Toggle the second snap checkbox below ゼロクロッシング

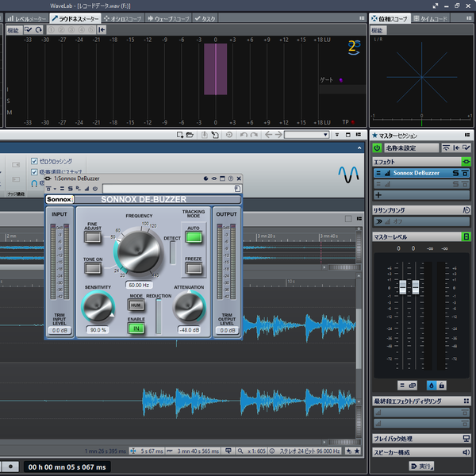click(34, 172)
